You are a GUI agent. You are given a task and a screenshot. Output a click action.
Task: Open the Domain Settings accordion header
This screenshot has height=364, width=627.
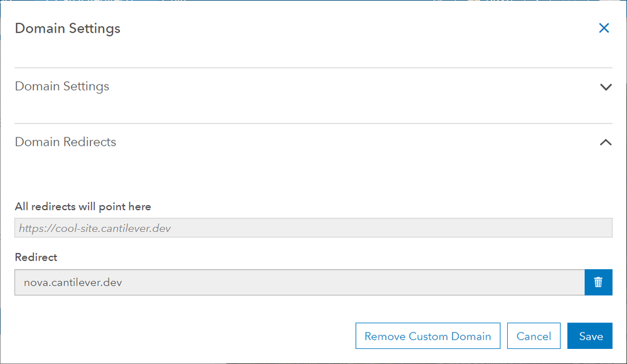coord(62,87)
